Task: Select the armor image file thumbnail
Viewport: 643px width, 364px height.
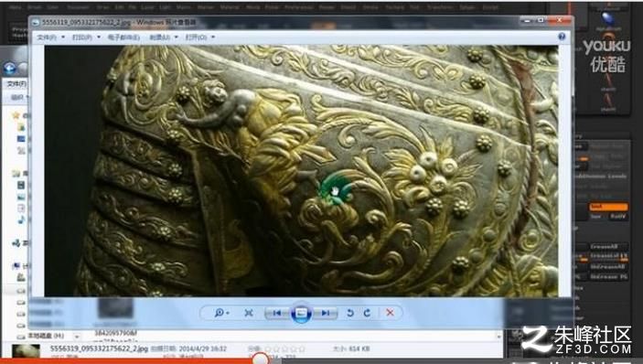Action: [x=26, y=352]
